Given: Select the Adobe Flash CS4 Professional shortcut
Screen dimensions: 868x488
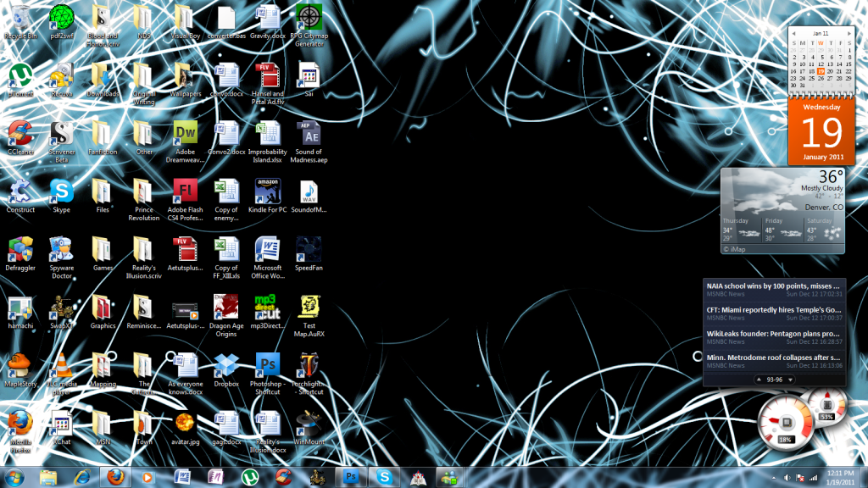Looking at the screenshot, I should [185, 192].
